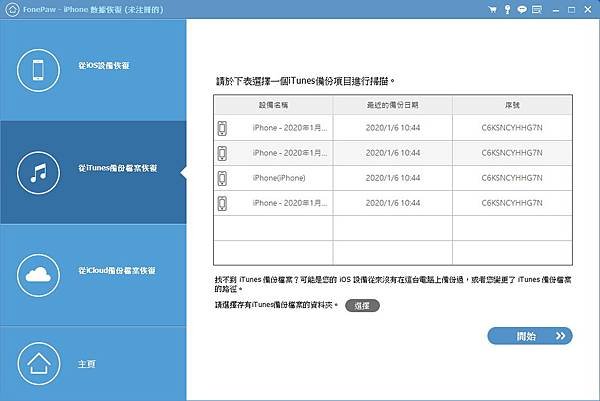Close the FonePaw window

pos(588,10)
